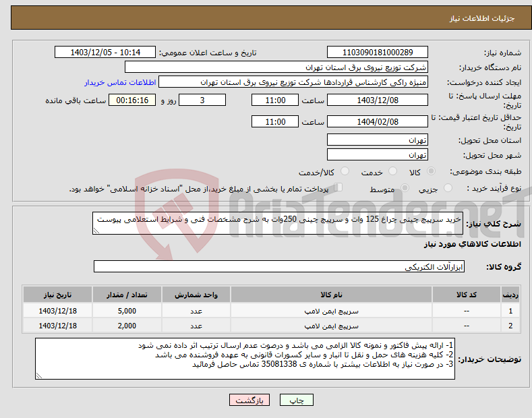Click the announcement date field 1403/12/05 - 10:14
This screenshot has height=418, width=532.
pos(105,53)
